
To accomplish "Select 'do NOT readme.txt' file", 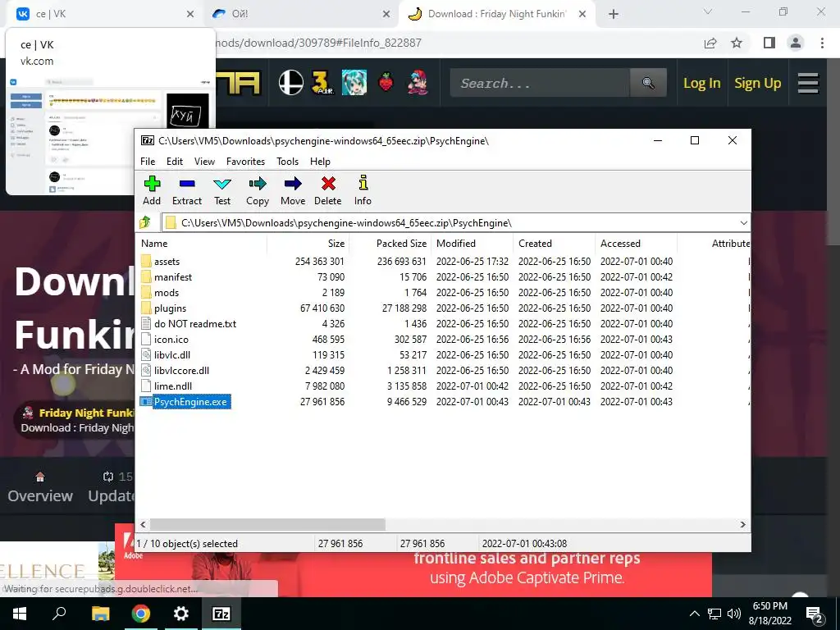I will (x=195, y=323).
